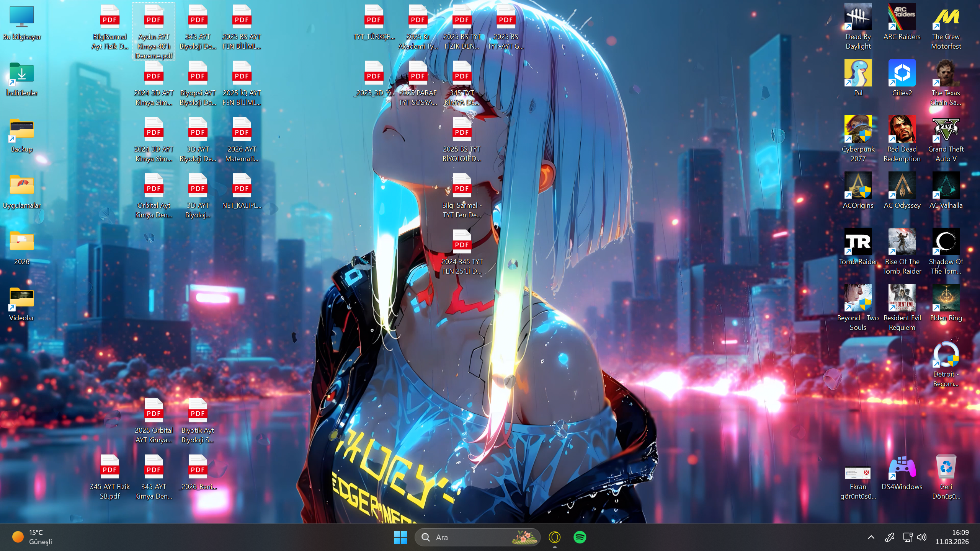Open the Dead By Daylight shortcut
This screenshot has width=980, height=551.
tap(858, 27)
